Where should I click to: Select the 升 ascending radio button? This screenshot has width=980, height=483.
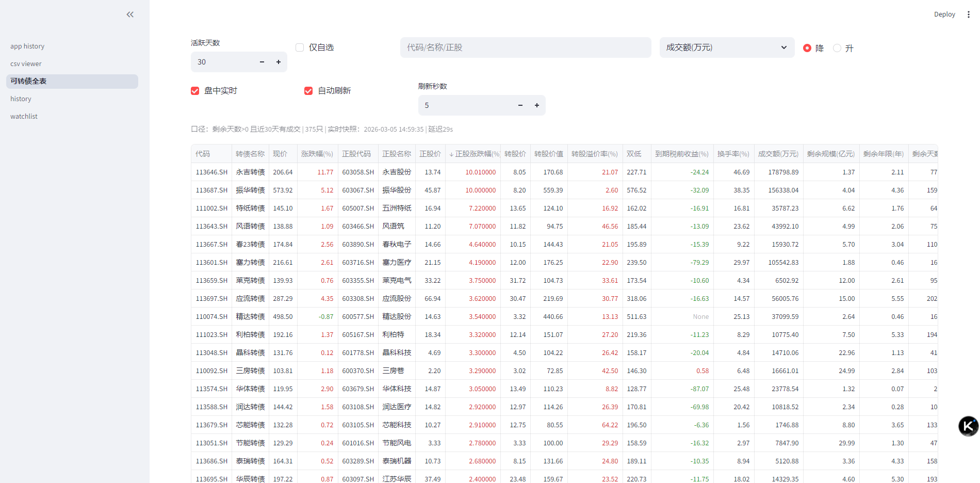click(x=837, y=48)
